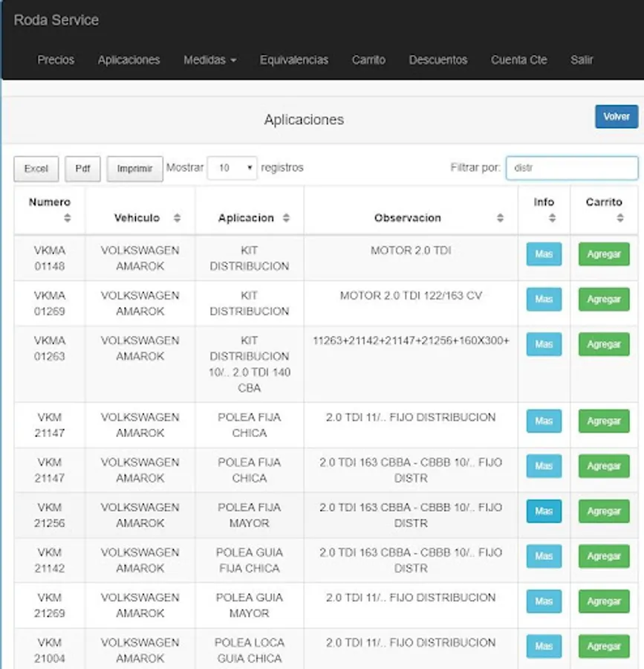Focus the Filtrar por input field

572,168
